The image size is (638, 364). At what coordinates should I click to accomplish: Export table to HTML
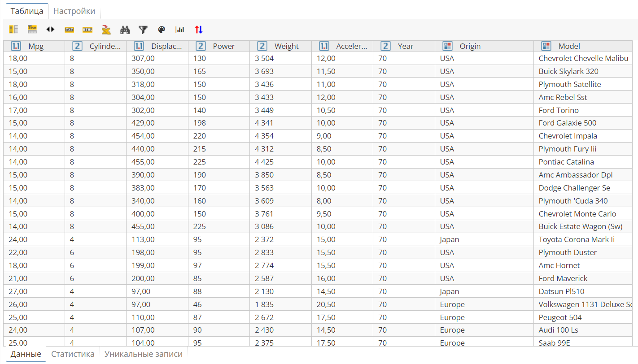click(87, 30)
